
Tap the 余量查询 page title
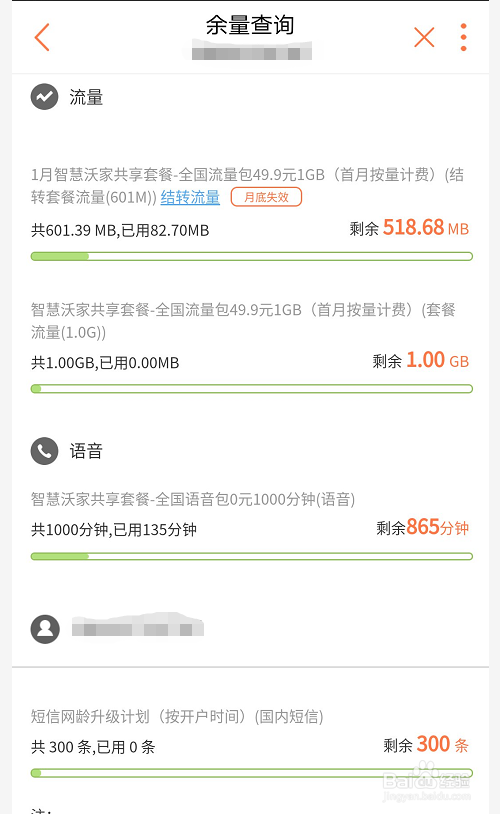(250, 24)
